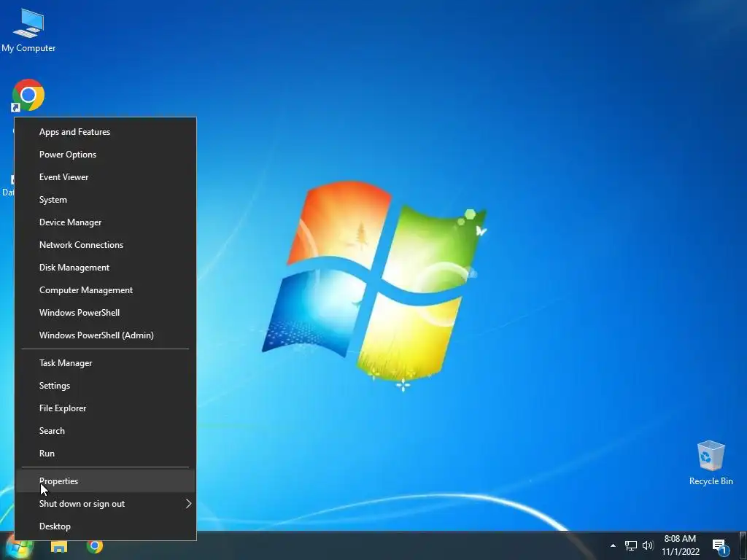Open Event Viewer
Screen dimensions: 747x560
105,177
